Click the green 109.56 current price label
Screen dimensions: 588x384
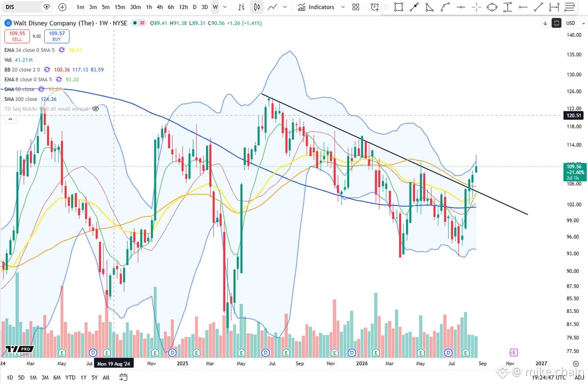click(574, 172)
